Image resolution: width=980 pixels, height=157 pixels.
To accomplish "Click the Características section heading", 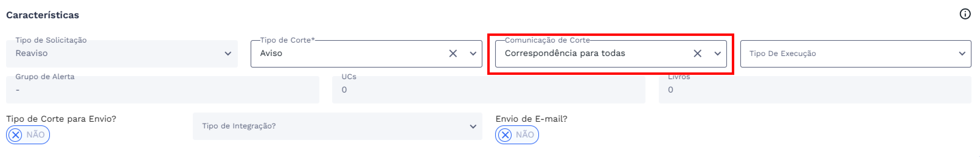I will click(43, 15).
